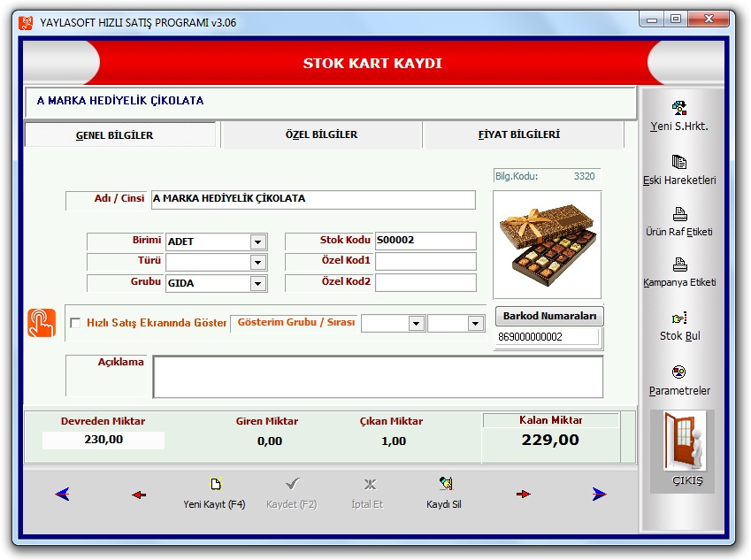Click İptal Et cancel icon
Image resolution: width=751 pixels, height=560 pixels.
[x=370, y=484]
